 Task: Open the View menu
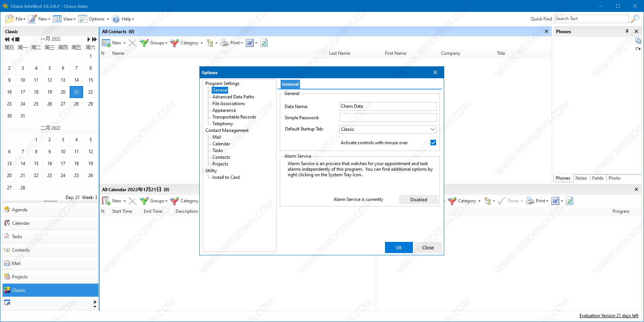click(64, 19)
